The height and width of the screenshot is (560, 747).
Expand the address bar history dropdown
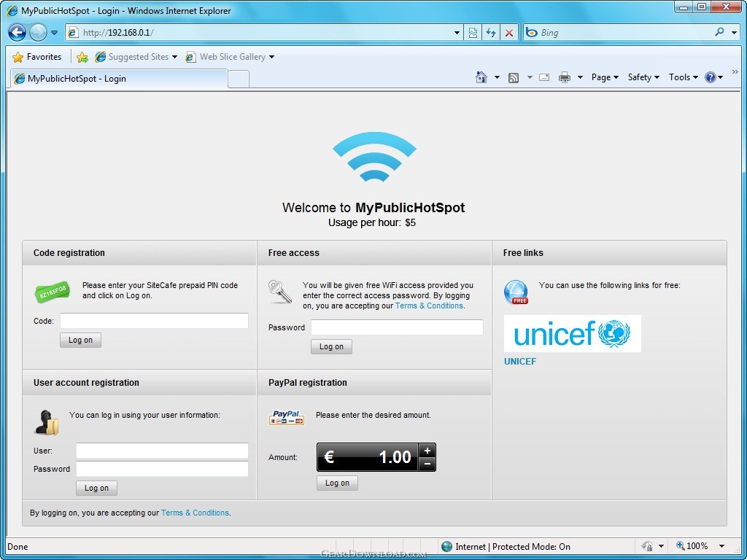[x=457, y=33]
